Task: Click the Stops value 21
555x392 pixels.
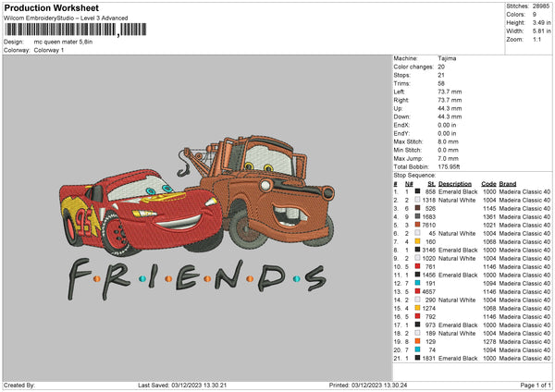Action: tap(441, 75)
